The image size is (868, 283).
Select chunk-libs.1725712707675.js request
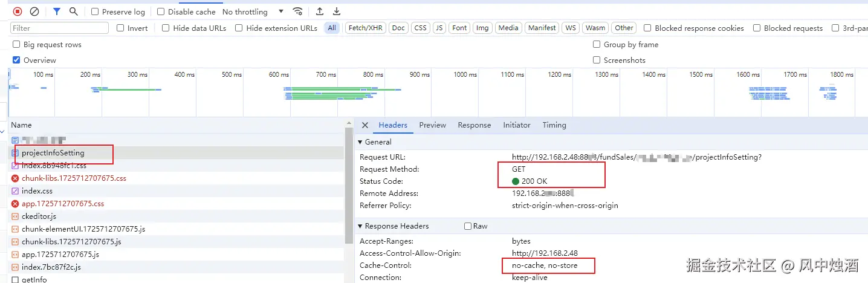coord(177,242)
